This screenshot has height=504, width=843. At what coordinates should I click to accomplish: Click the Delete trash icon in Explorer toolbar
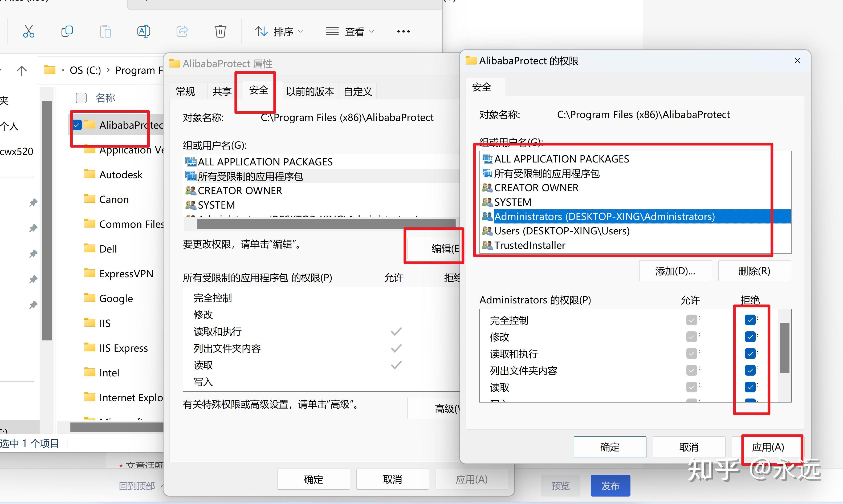tap(220, 31)
